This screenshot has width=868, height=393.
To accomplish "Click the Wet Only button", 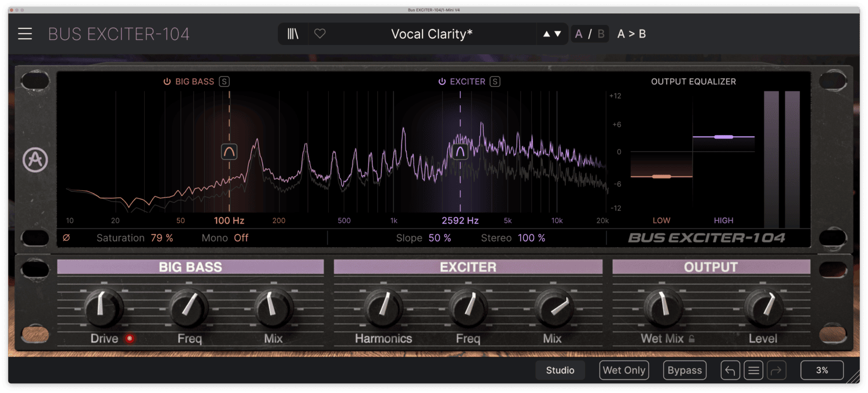I will pyautogui.click(x=624, y=370).
